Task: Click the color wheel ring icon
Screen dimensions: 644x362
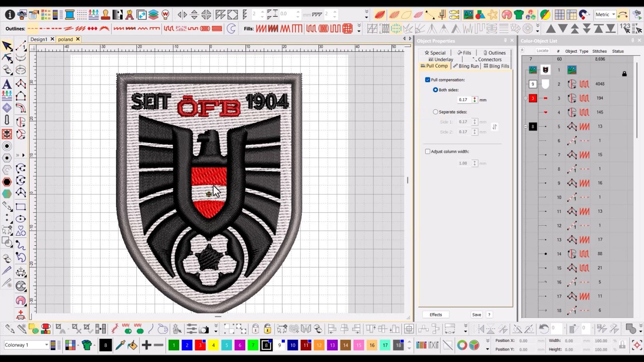Action: tap(462, 345)
